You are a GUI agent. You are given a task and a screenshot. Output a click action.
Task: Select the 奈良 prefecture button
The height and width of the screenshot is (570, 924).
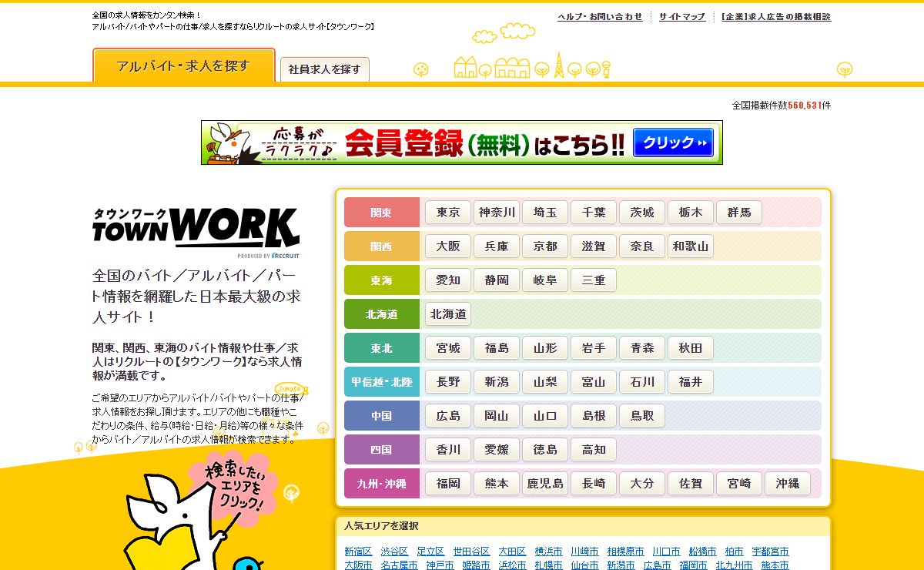point(642,246)
